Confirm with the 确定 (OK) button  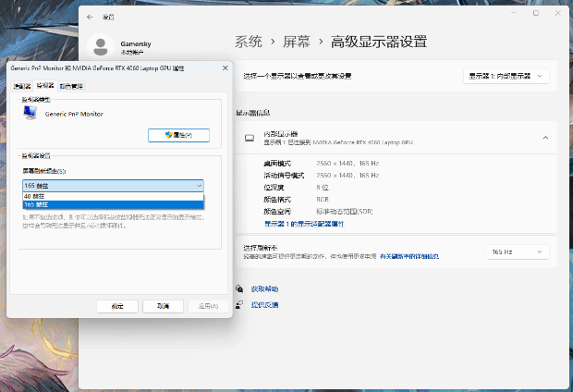coord(117,306)
